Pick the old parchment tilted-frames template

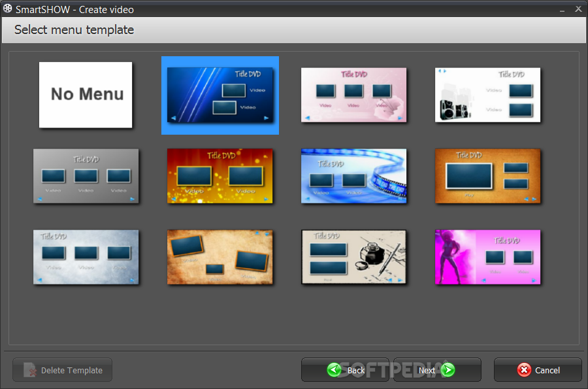pos(220,257)
